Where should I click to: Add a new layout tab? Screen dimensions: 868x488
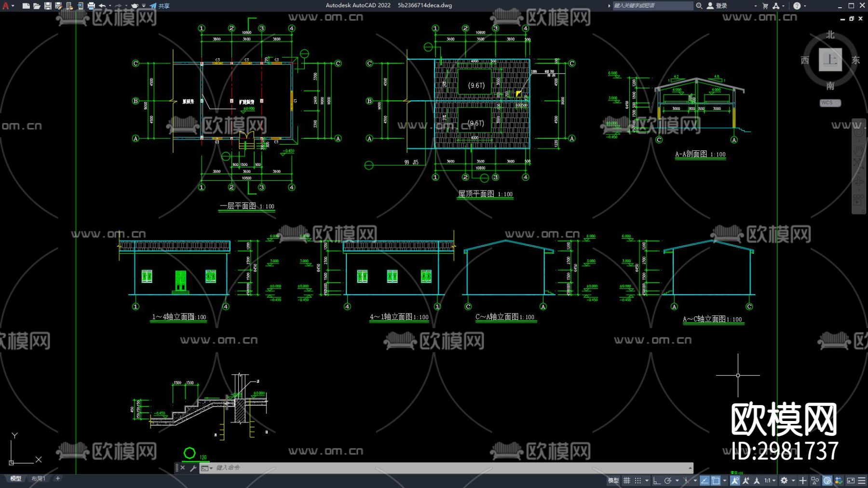point(58,479)
